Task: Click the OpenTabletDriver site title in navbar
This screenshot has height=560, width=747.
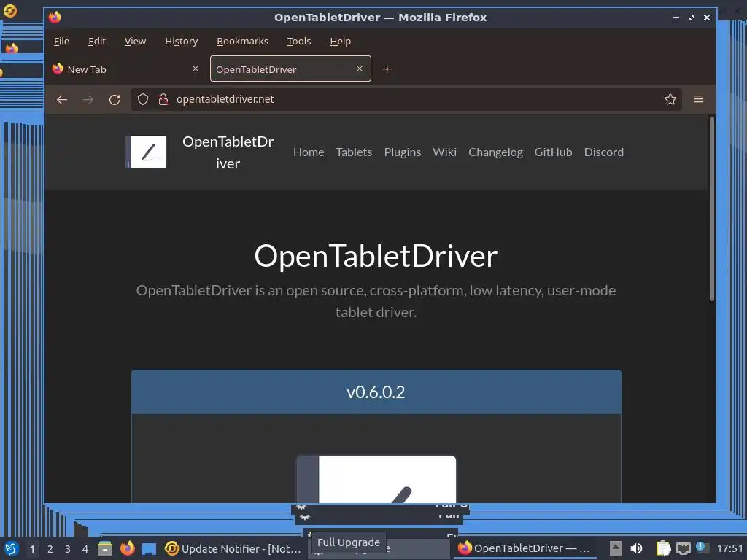Action: [228, 152]
